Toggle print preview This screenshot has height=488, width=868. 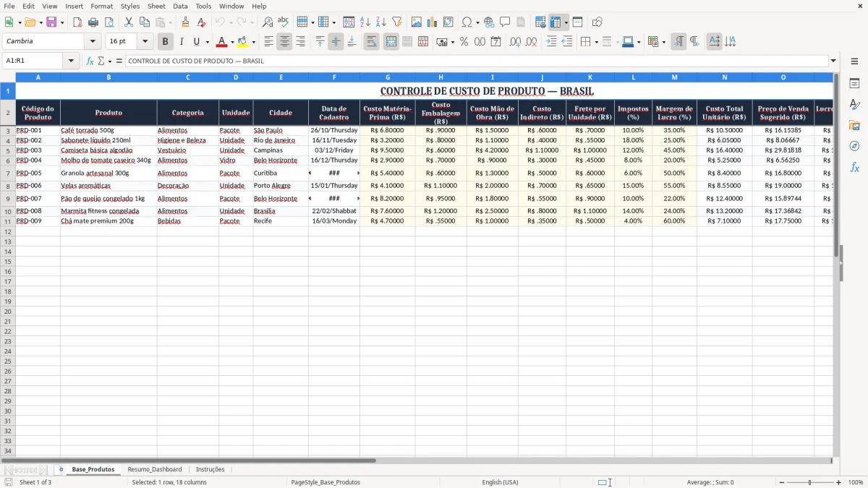[109, 22]
